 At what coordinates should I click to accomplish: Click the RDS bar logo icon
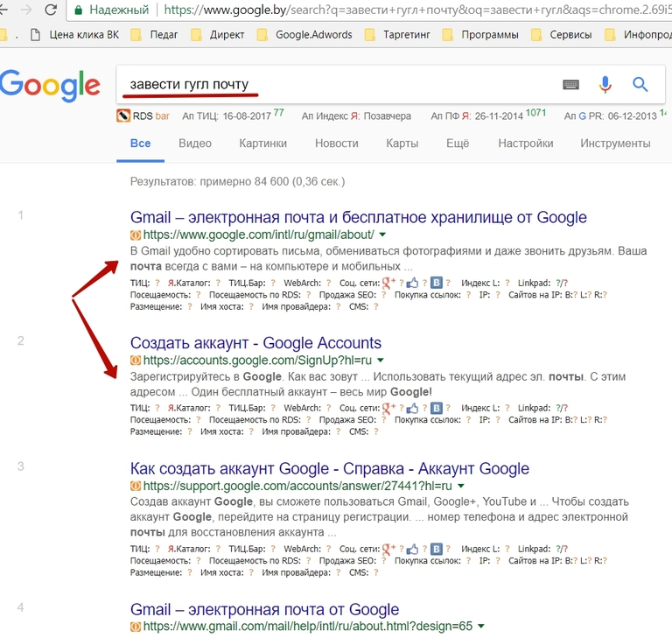123,116
